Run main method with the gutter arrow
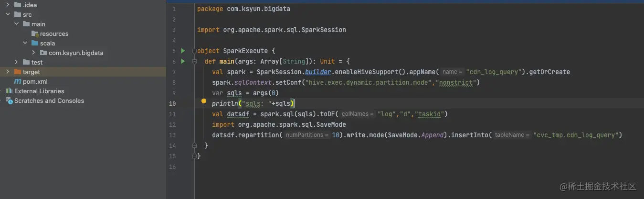This screenshot has height=199, width=644. [x=183, y=61]
